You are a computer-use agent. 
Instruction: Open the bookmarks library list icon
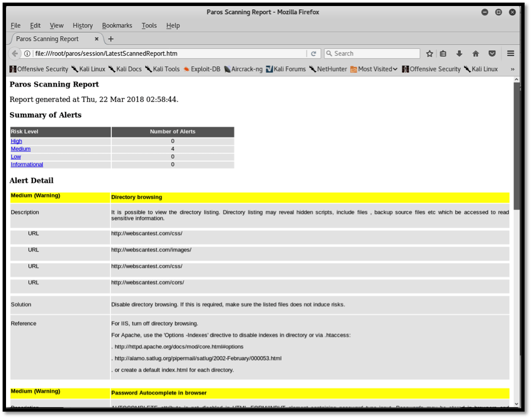click(443, 54)
